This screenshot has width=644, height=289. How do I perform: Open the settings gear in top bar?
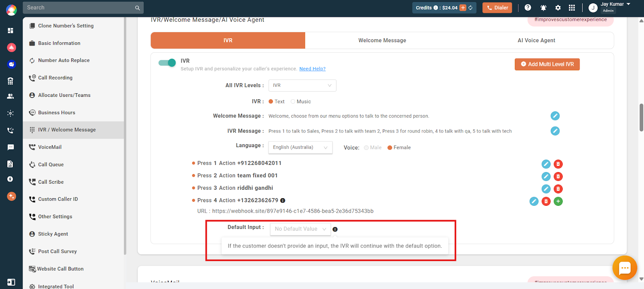coord(558,8)
